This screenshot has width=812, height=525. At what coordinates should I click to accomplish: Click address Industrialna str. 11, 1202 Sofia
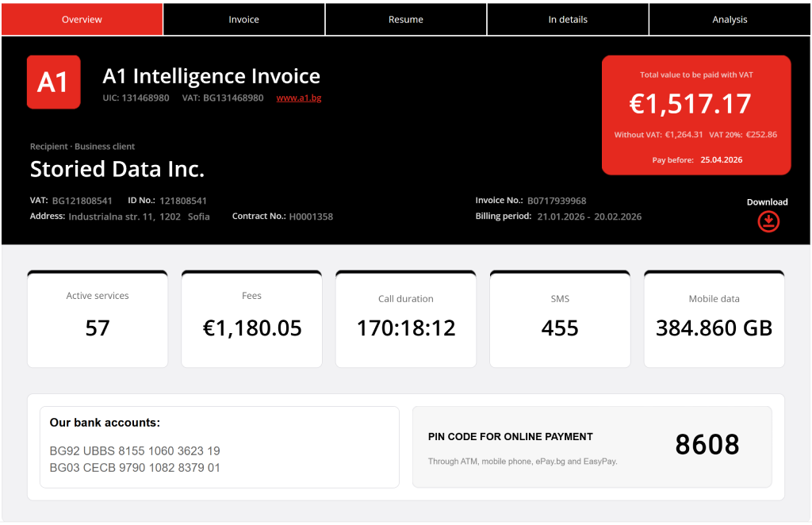[x=139, y=217]
